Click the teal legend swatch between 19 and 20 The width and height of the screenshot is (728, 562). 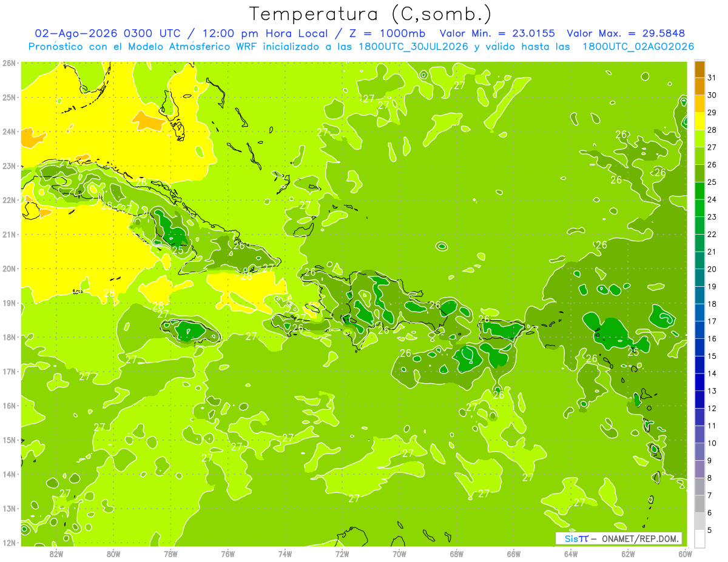click(699, 278)
